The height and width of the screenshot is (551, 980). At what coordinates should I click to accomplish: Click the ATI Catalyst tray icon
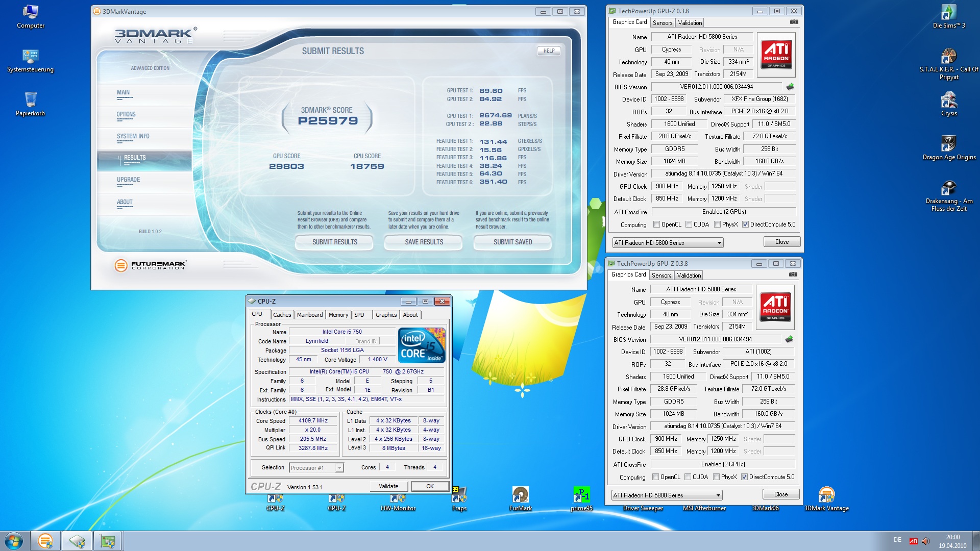(x=913, y=541)
